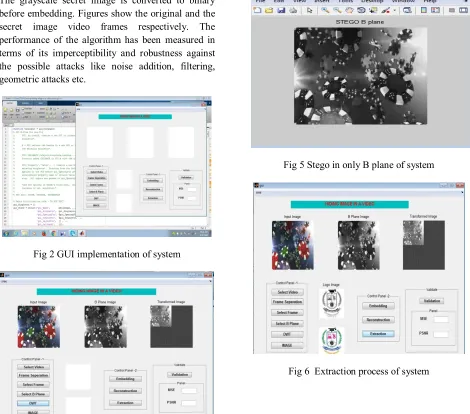Click the caption 'Fig 5 Stego in only B plane of system'
The width and height of the screenshot is (470, 414).
tap(359, 165)
